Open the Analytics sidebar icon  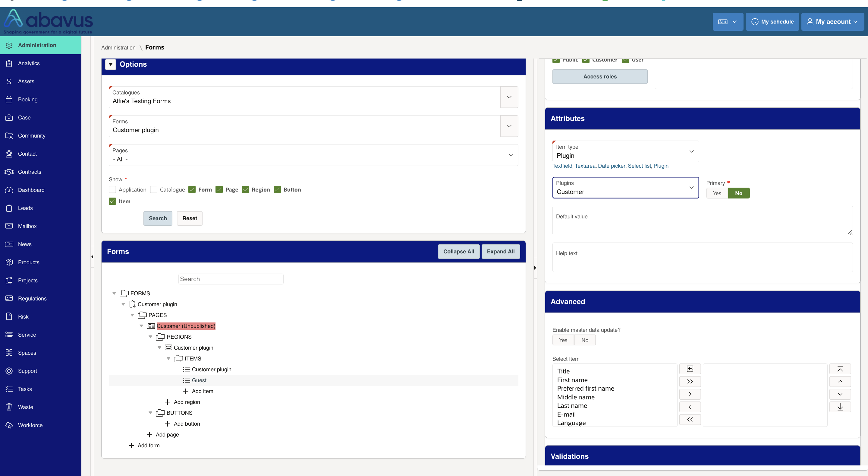(x=9, y=63)
